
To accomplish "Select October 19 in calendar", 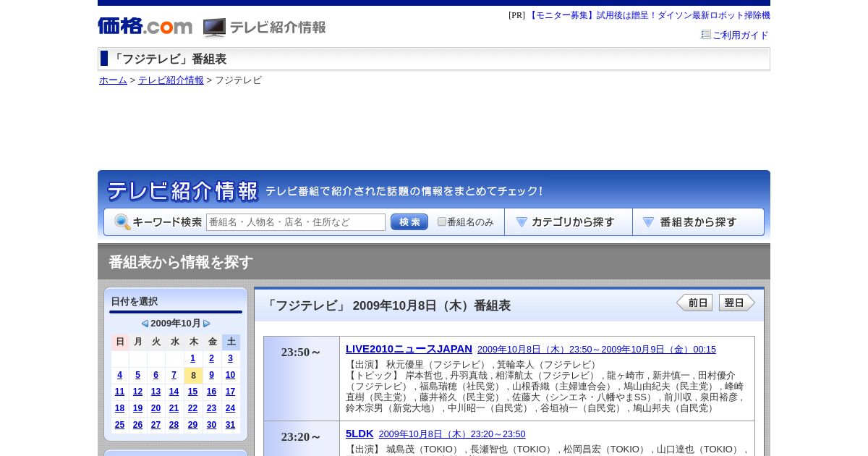I will coord(137,408).
